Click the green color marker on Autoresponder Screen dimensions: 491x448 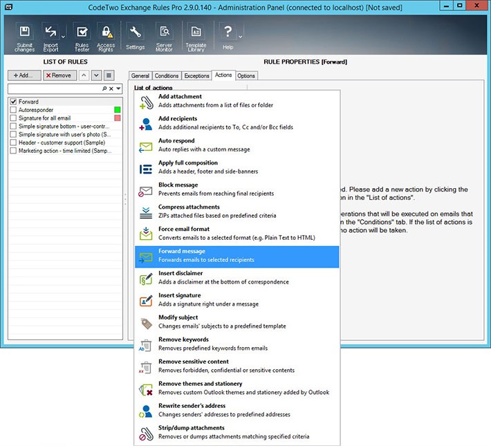click(x=117, y=109)
